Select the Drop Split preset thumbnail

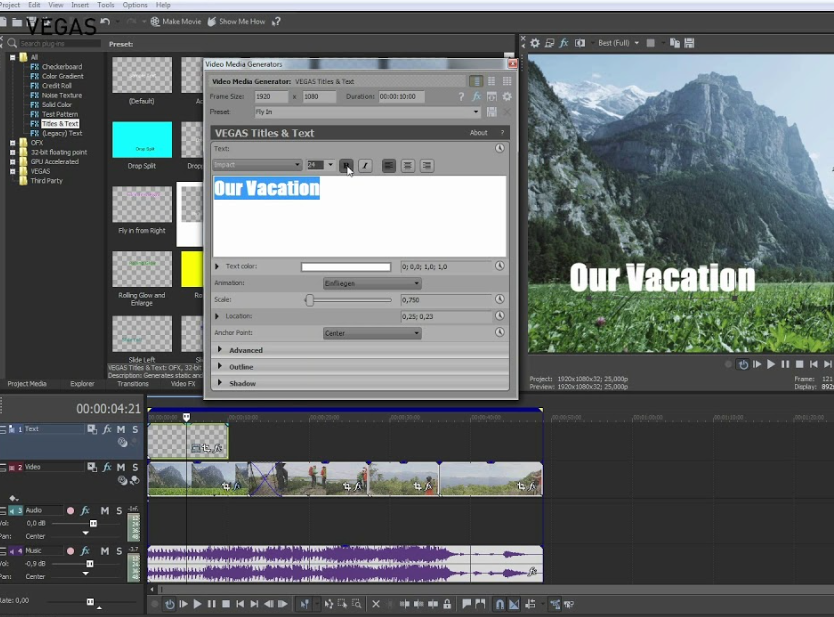click(x=142, y=140)
